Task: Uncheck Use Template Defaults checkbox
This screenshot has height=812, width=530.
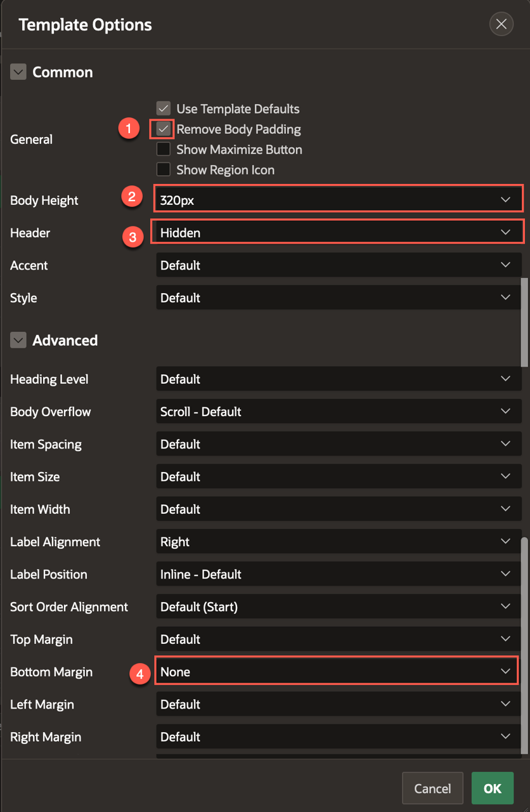Action: coord(164,109)
